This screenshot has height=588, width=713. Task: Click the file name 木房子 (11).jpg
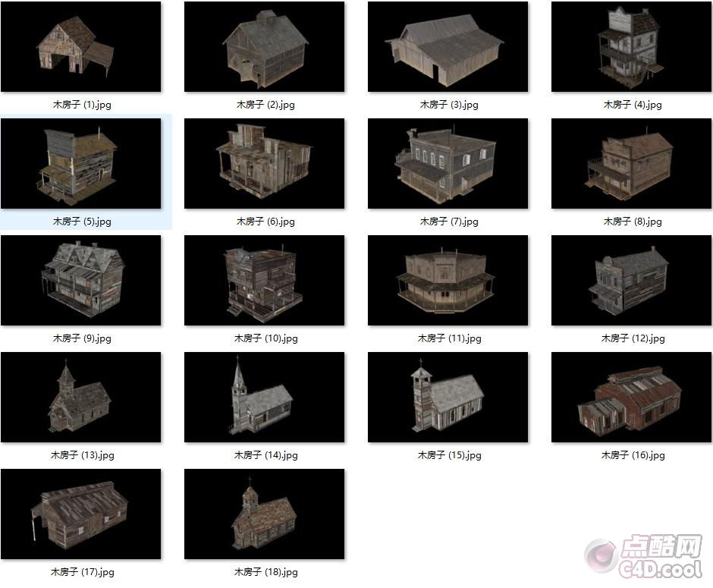(x=449, y=338)
